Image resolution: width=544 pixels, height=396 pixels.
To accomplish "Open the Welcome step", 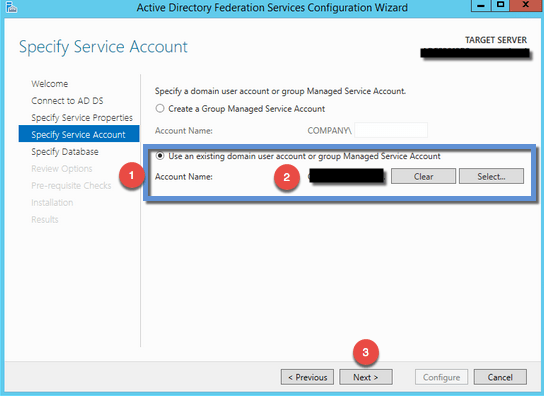I will coord(50,84).
